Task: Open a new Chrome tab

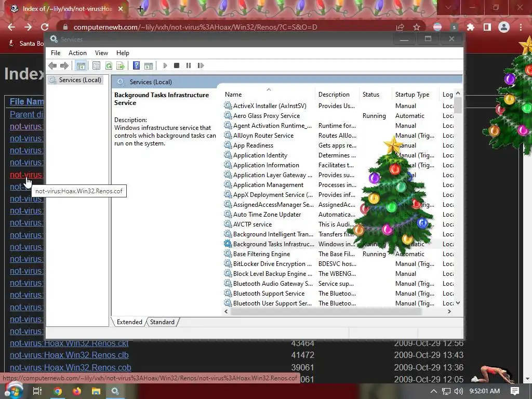Action: (140, 9)
